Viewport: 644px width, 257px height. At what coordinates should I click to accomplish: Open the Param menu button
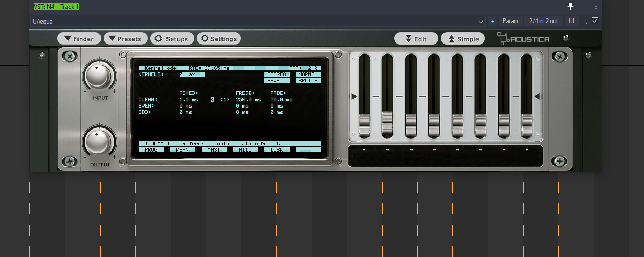tap(510, 22)
